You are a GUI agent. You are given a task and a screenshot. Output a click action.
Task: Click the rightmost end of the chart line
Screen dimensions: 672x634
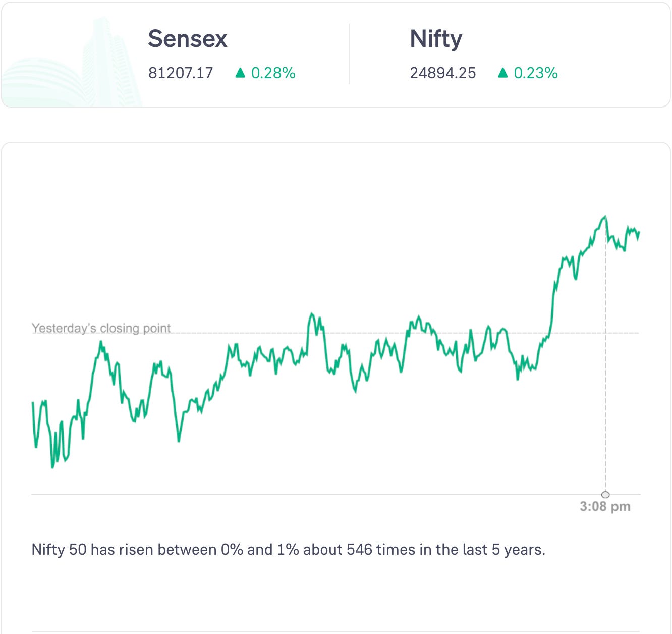pyautogui.click(x=639, y=232)
